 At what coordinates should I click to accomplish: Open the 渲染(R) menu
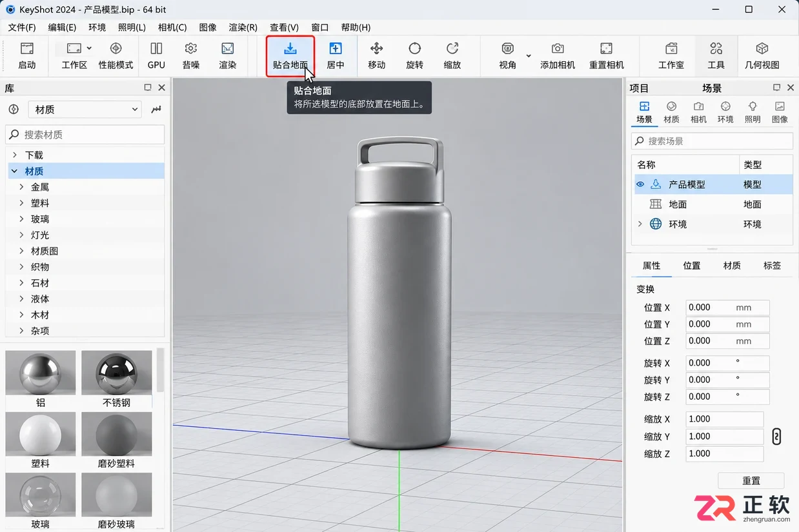coord(243,27)
